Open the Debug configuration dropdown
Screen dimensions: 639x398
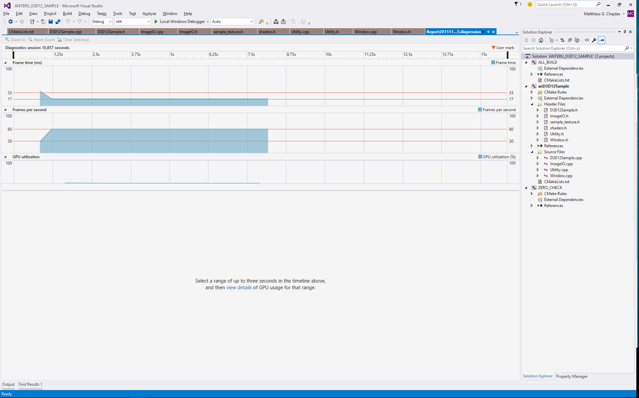tap(102, 22)
